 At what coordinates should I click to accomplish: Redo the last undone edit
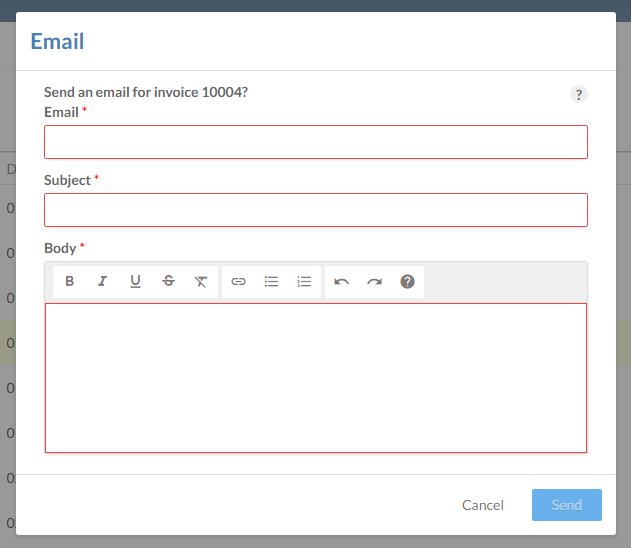pos(374,282)
